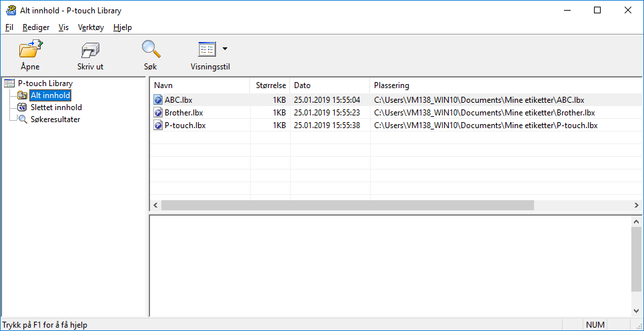Open the Fil menu
The width and height of the screenshot is (644, 331).
coord(9,27)
